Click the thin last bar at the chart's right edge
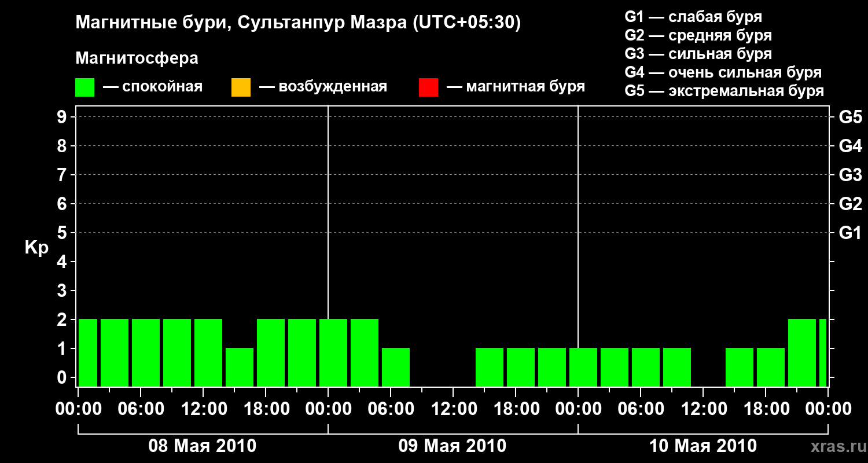 823,352
